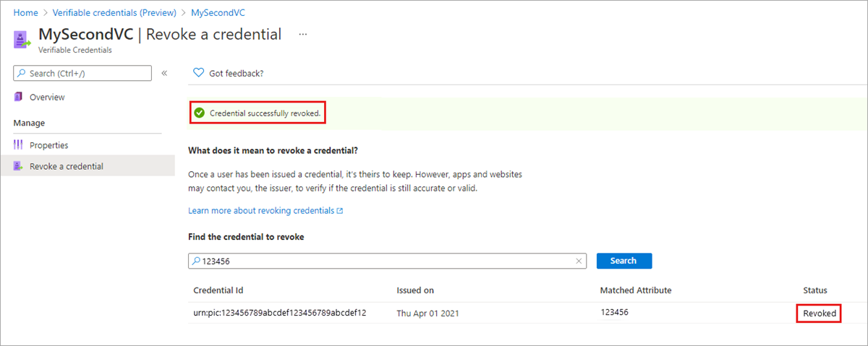Click the green success checkmark icon

pyautogui.click(x=200, y=113)
